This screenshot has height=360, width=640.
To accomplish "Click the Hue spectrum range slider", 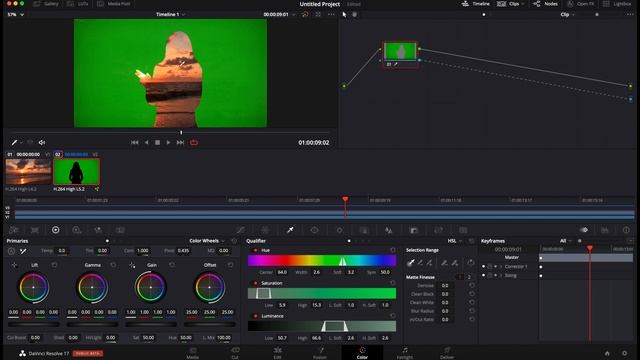I will point(322,260).
